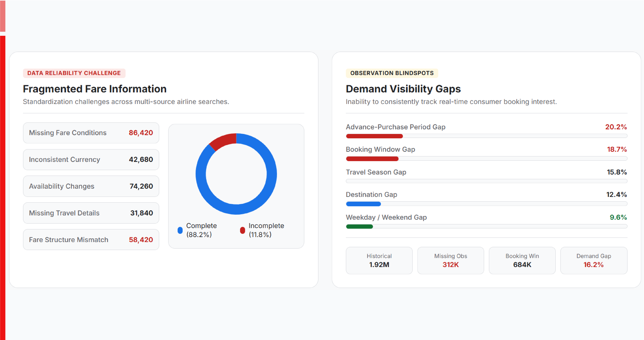Screen dimensions: 644x340
Task: Click the Booking Window Gap progress bar
Action: coord(486,159)
